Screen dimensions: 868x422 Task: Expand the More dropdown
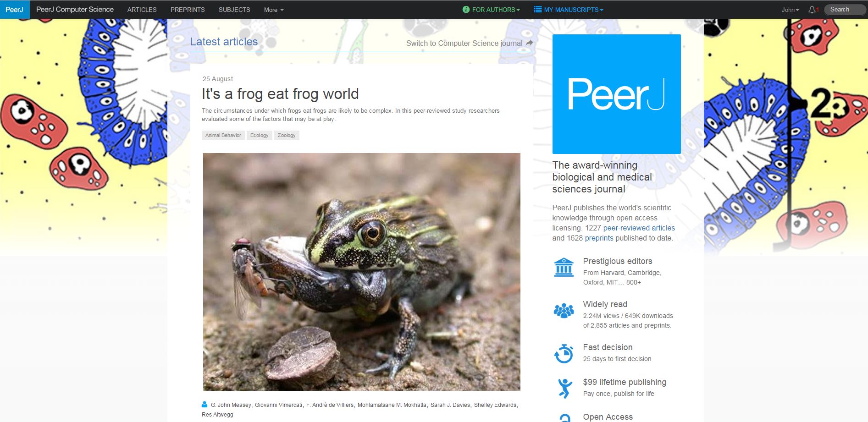click(x=274, y=10)
